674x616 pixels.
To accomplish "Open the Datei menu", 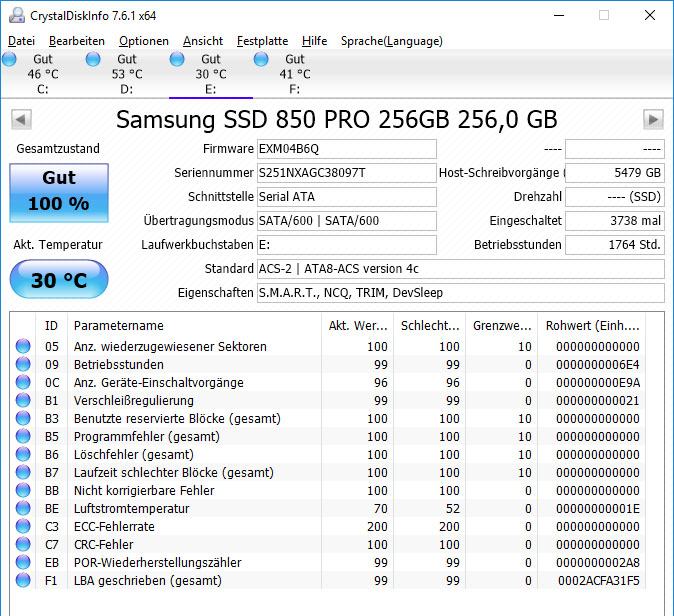I will tap(21, 41).
